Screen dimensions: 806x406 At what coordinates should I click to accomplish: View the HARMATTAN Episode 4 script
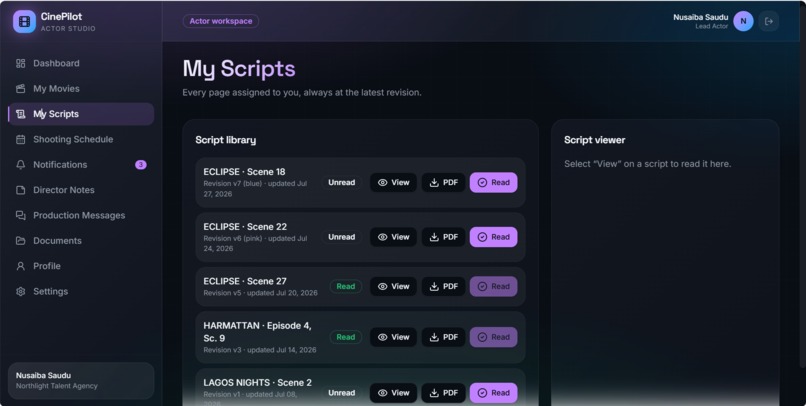(393, 337)
